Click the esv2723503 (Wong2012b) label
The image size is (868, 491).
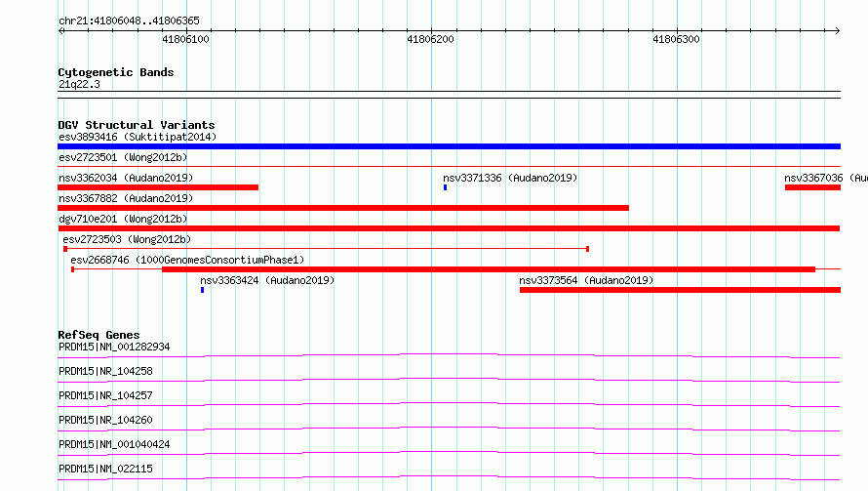point(127,239)
